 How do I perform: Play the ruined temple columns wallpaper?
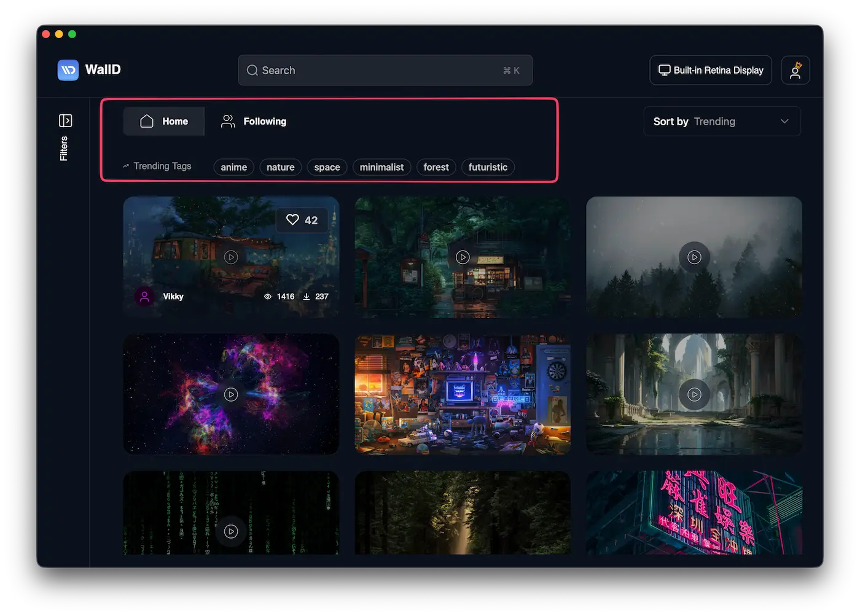[x=694, y=394]
